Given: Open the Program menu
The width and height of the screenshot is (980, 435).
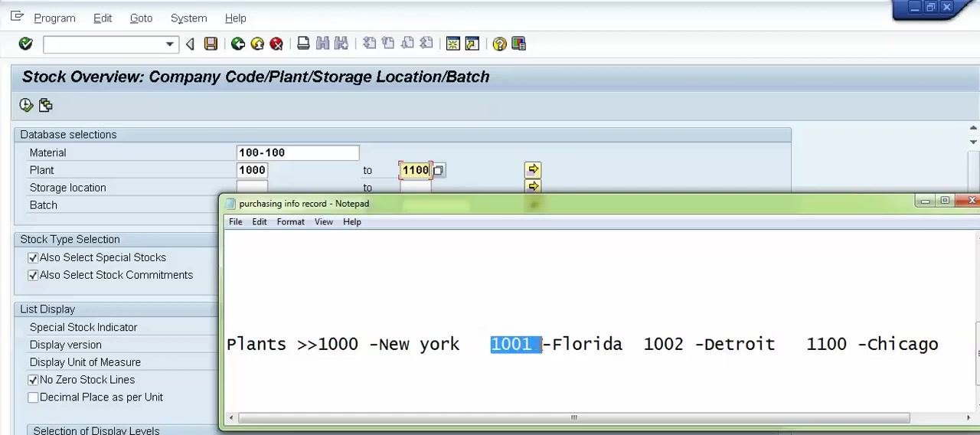Looking at the screenshot, I should pyautogui.click(x=54, y=18).
